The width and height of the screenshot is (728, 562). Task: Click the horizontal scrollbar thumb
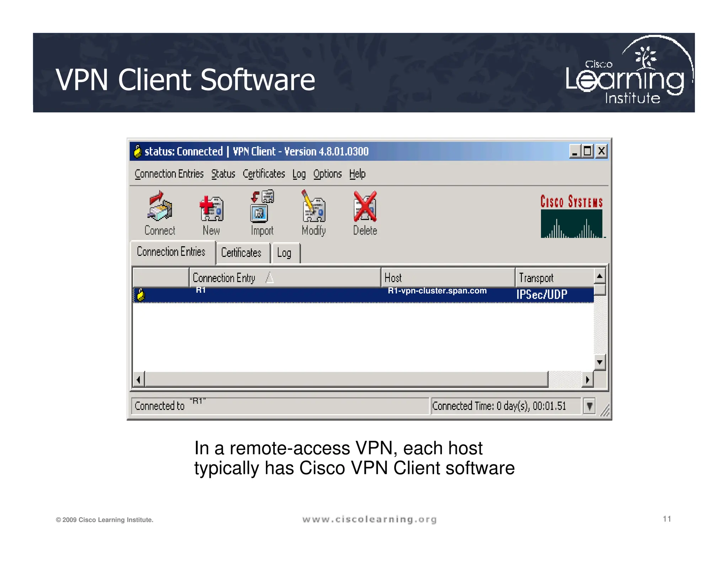point(346,380)
